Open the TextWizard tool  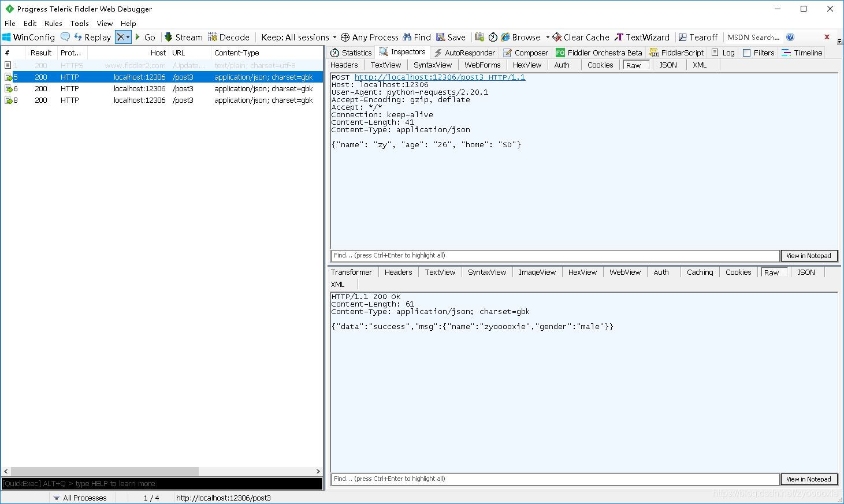(x=642, y=37)
